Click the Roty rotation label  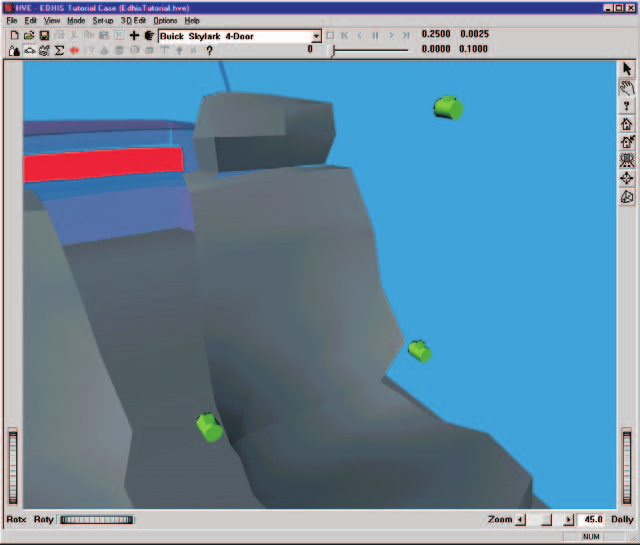[x=44, y=519]
